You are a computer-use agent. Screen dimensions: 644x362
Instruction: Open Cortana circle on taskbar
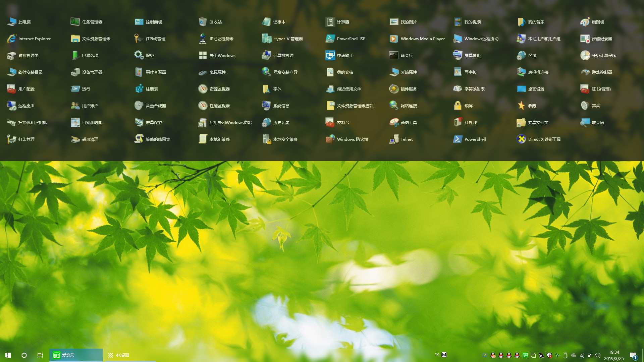24,355
